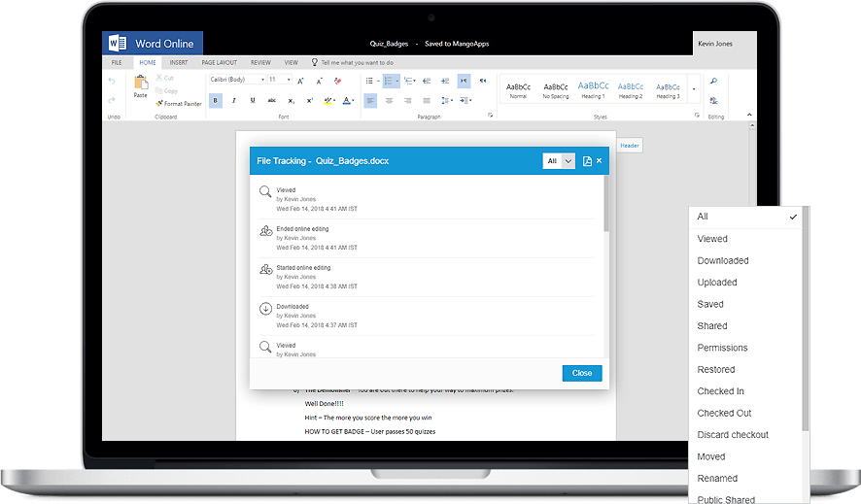This screenshot has width=861, height=504.
Task: Apply the Heading 3 style
Action: (668, 90)
